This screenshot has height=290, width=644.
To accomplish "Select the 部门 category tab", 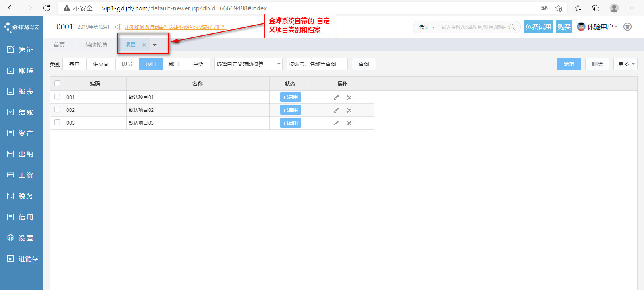I will pyautogui.click(x=174, y=64).
